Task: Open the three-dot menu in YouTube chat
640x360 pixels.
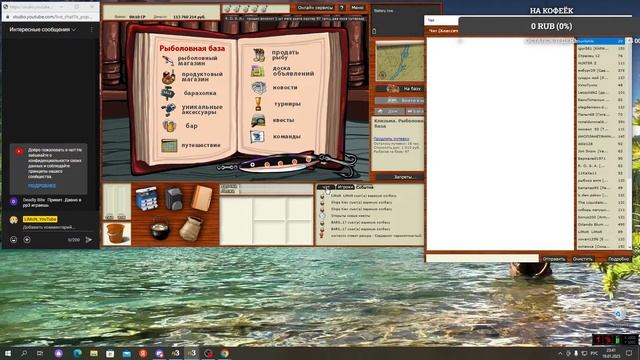Action: 91,30
